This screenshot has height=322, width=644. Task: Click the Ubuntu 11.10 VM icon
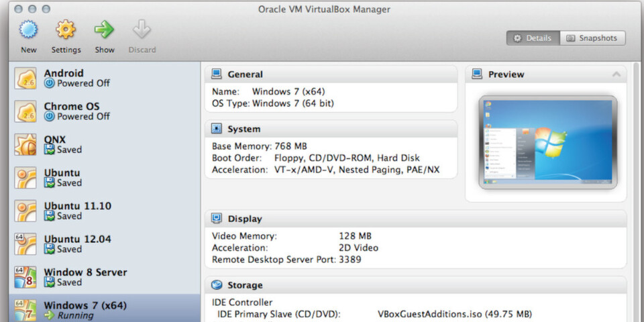(x=25, y=211)
